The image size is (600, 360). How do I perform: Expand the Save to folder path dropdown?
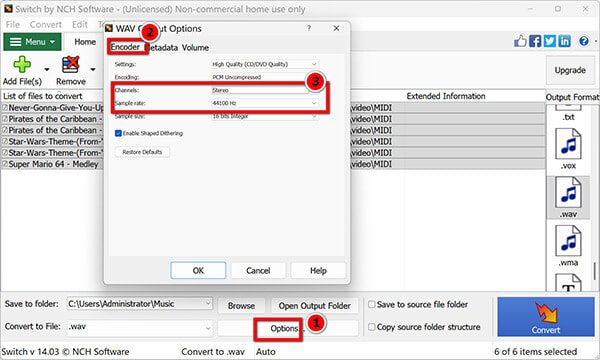[x=208, y=303]
